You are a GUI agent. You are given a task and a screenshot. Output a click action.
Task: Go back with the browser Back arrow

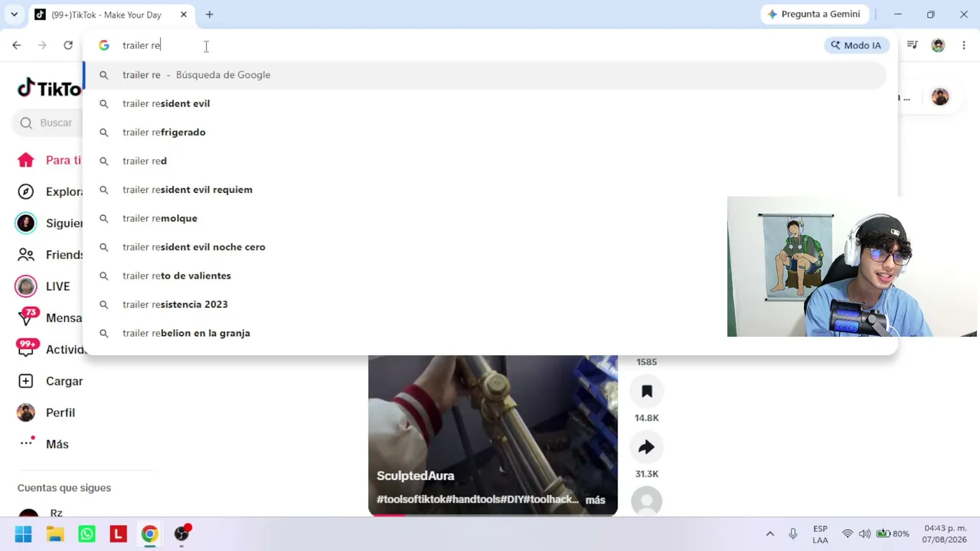pyautogui.click(x=16, y=45)
